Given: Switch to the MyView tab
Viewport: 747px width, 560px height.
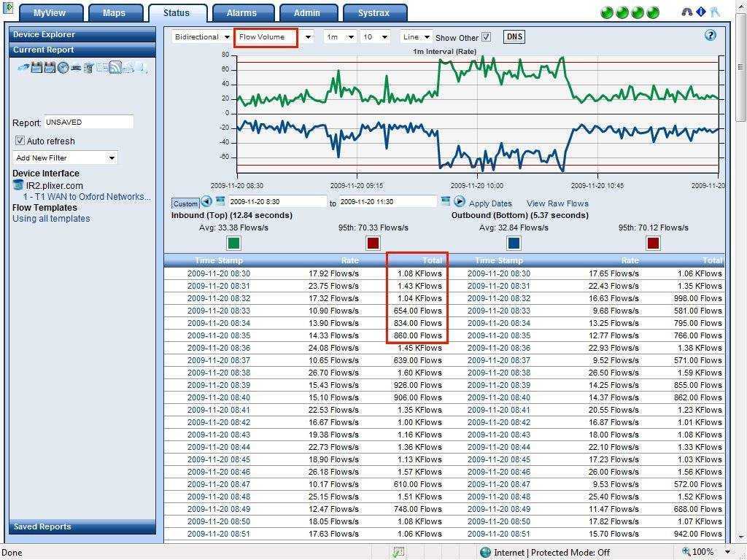Looking at the screenshot, I should pyautogui.click(x=50, y=13).
